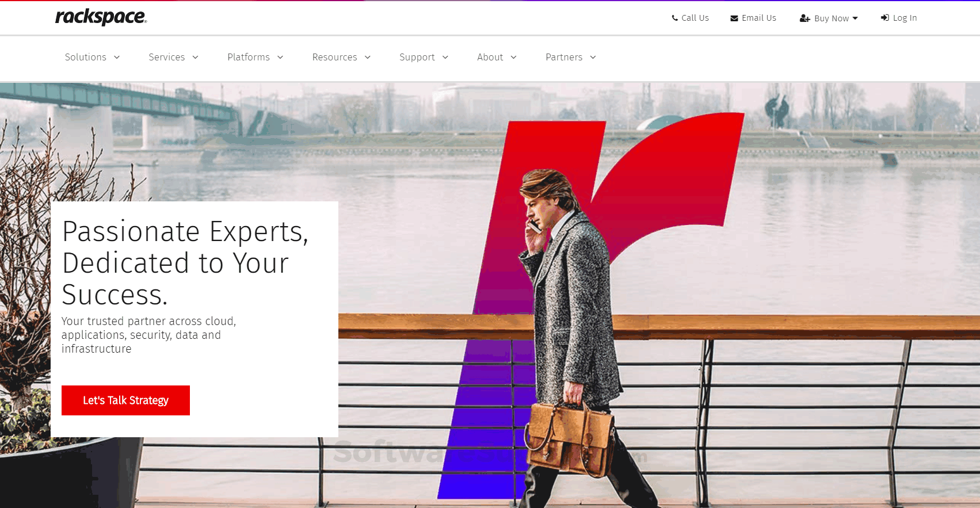Click the 'Your trusted partner across cloud' paragraph
This screenshot has width=980, height=508.
pyautogui.click(x=149, y=335)
